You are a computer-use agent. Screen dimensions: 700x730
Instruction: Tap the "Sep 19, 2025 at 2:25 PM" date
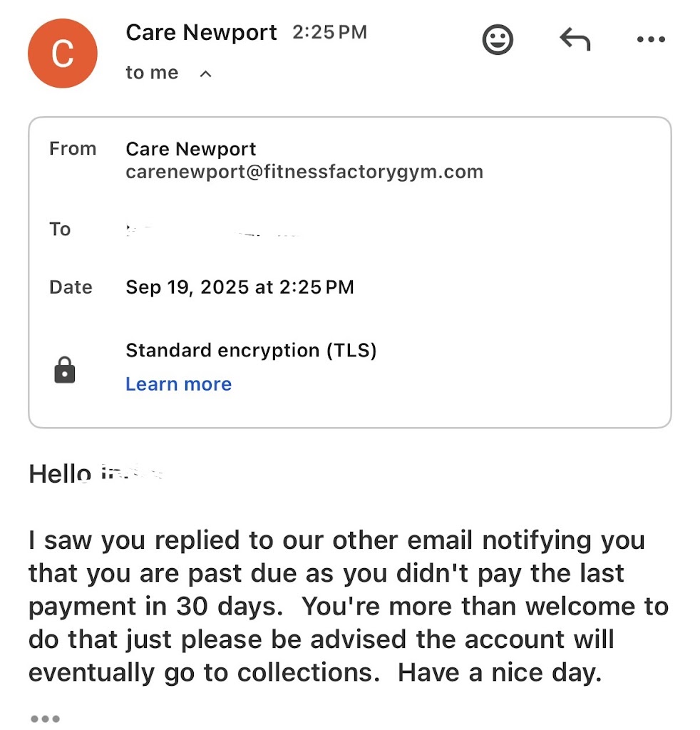pos(240,287)
